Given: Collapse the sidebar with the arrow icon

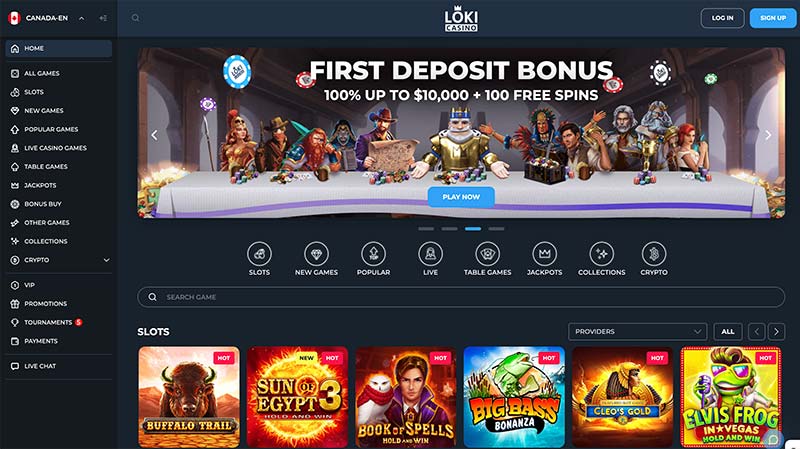Looking at the screenshot, I should [104, 18].
